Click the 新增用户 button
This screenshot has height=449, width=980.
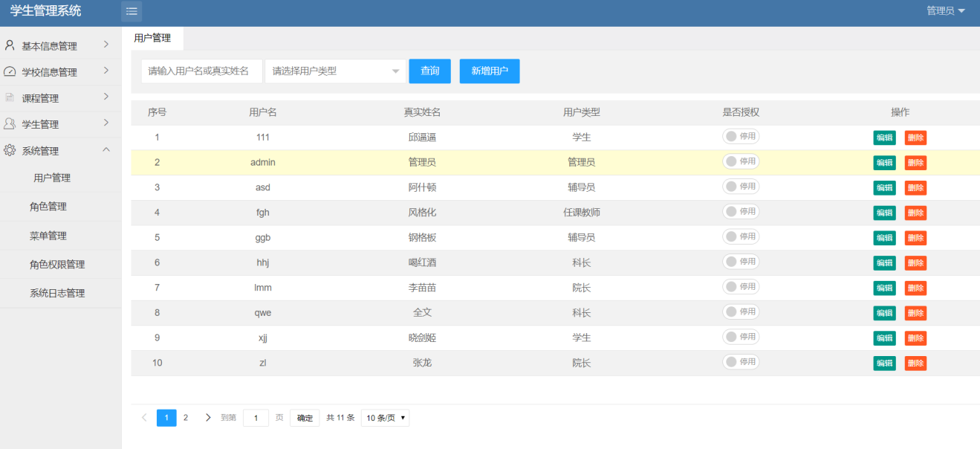click(490, 71)
